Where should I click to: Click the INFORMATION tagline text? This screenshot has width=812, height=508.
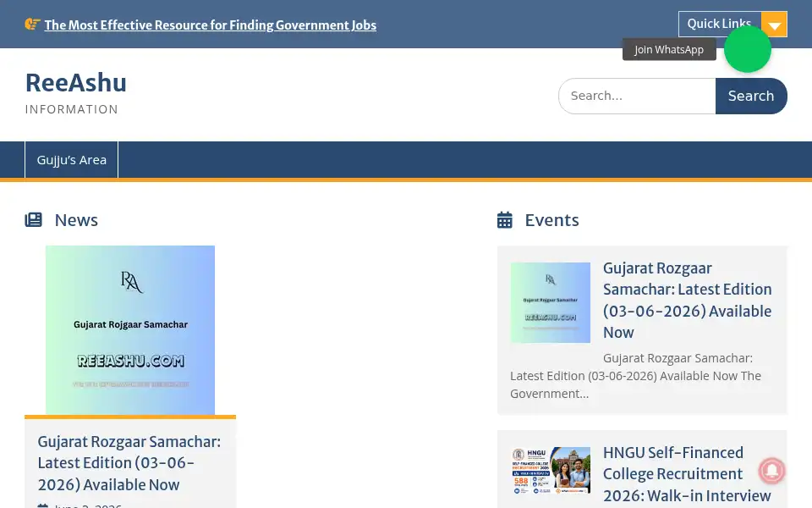click(71, 109)
